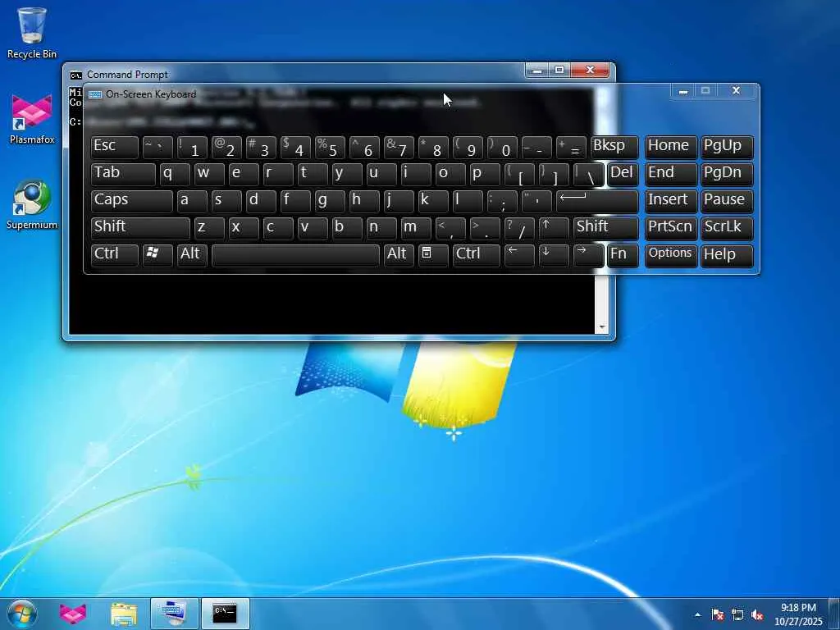This screenshot has width=840, height=630.
Task: Open the clock showing 9:18 PM
Action: pyautogui.click(x=798, y=614)
